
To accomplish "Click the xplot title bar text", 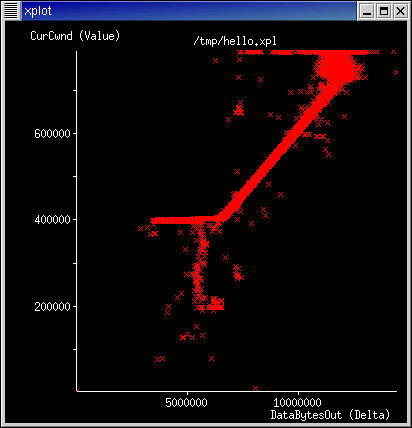I will (38, 11).
